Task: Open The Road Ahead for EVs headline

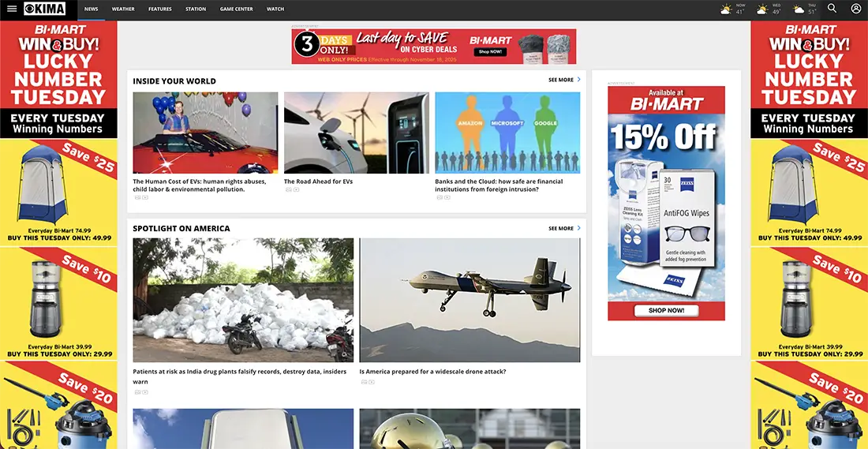Action: [x=318, y=181]
